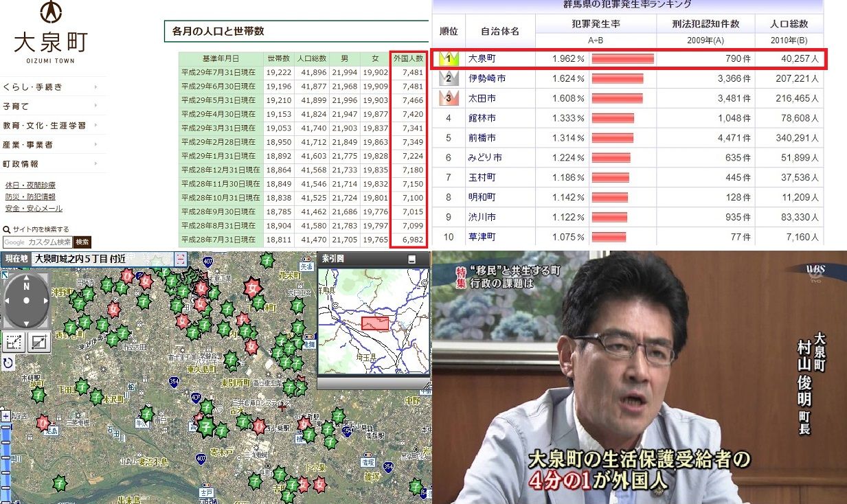847x504 pixels.
Task: Click the Oizumi Town logo emblem
Action: pos(51,12)
